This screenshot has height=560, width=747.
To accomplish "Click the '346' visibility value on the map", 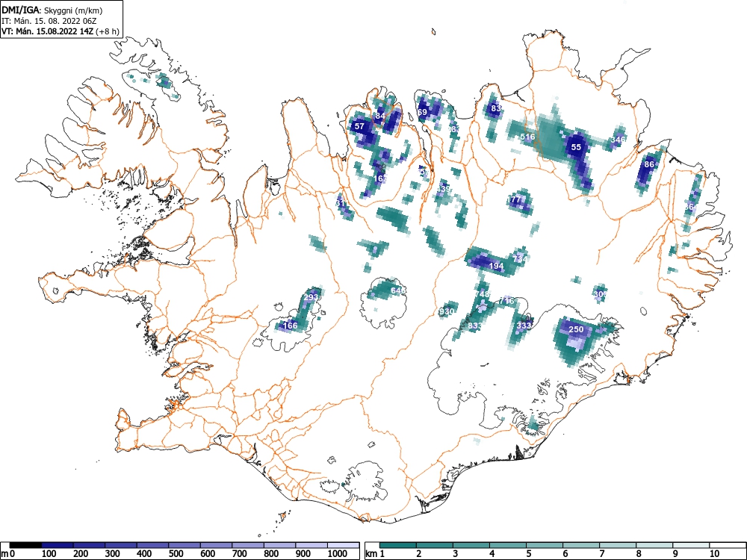I will click(618, 140).
